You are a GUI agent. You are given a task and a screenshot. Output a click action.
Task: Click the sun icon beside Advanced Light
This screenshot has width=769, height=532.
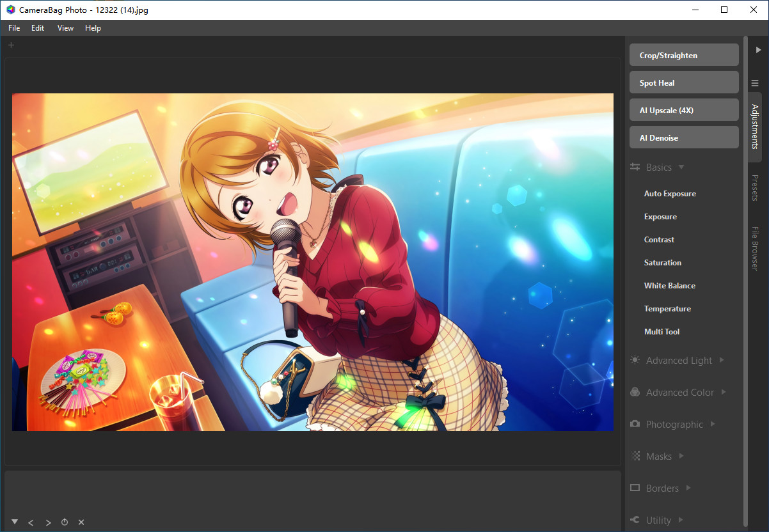tap(635, 360)
